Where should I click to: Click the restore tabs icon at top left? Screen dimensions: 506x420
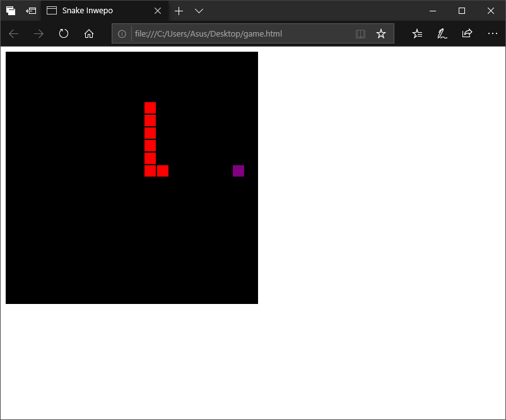coord(30,11)
